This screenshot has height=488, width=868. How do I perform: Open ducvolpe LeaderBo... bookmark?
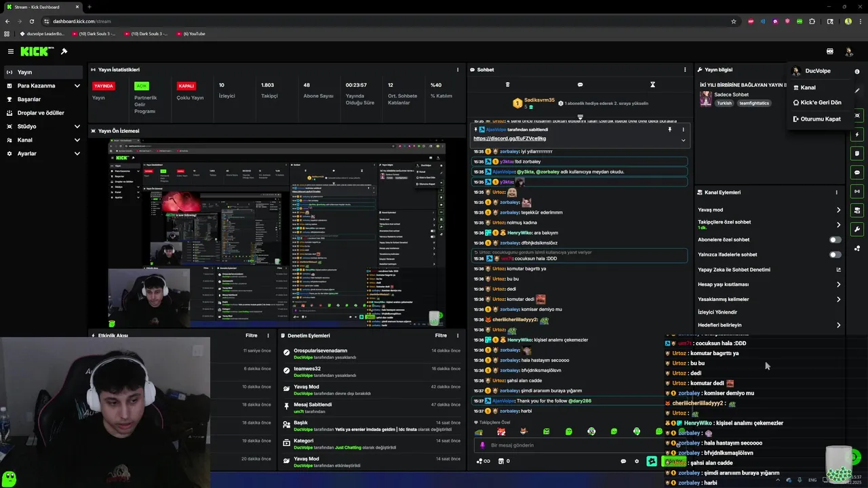pos(41,34)
